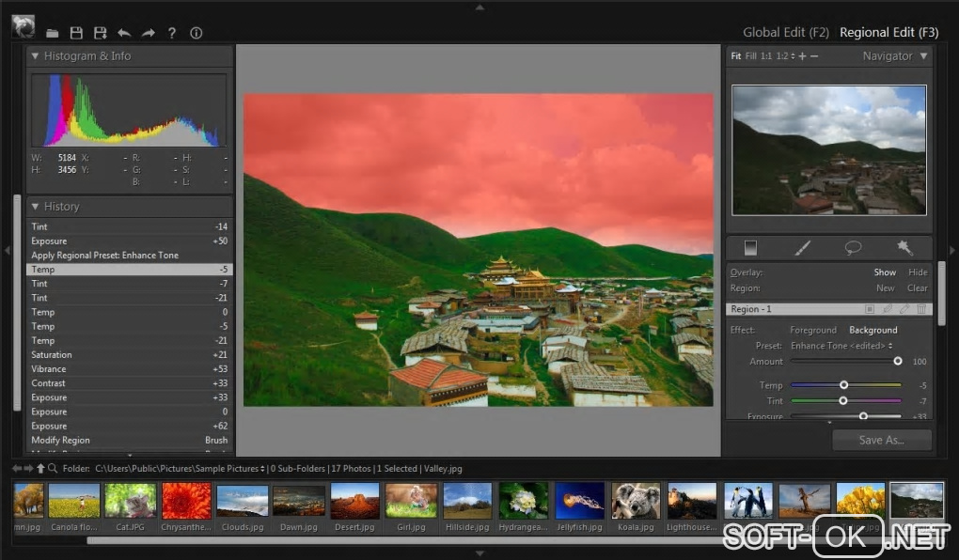Click the Navigator preview image
The width and height of the screenshot is (959, 560).
coord(828,150)
